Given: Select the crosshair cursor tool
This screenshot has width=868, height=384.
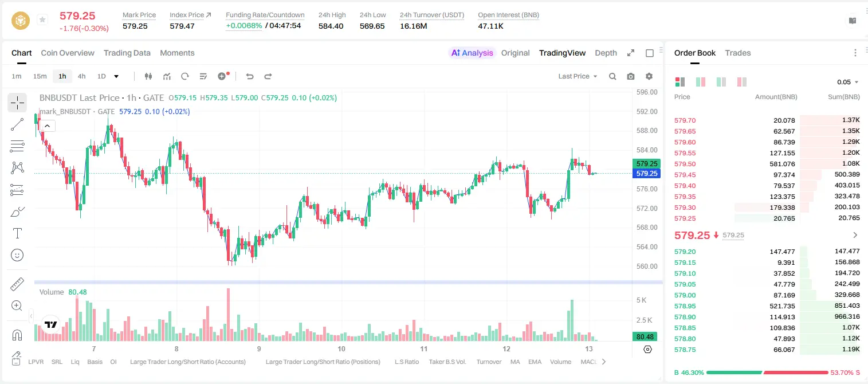Looking at the screenshot, I should 17,103.
